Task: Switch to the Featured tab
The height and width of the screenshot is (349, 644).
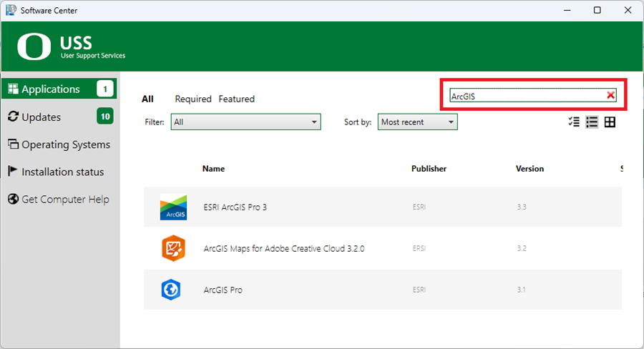Action: [x=237, y=99]
